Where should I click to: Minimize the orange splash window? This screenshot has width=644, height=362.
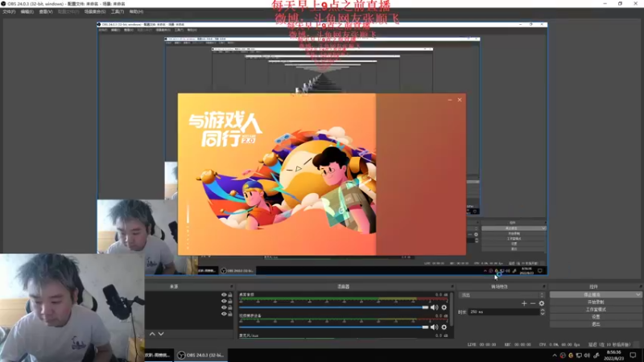(x=450, y=100)
